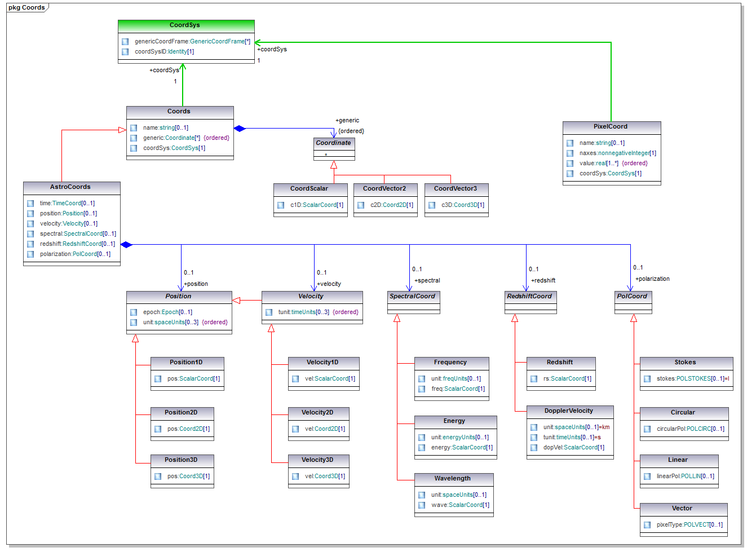Click the blue composition diamond beside AstroCoords
Screen dimensions: 756x556
pos(126,245)
